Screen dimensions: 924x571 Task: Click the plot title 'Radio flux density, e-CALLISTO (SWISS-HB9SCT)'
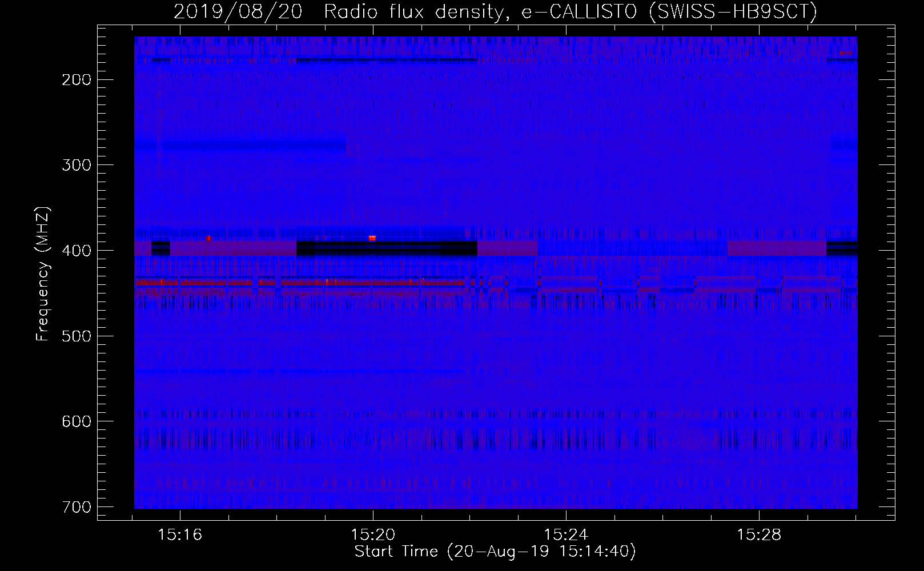[571, 11]
